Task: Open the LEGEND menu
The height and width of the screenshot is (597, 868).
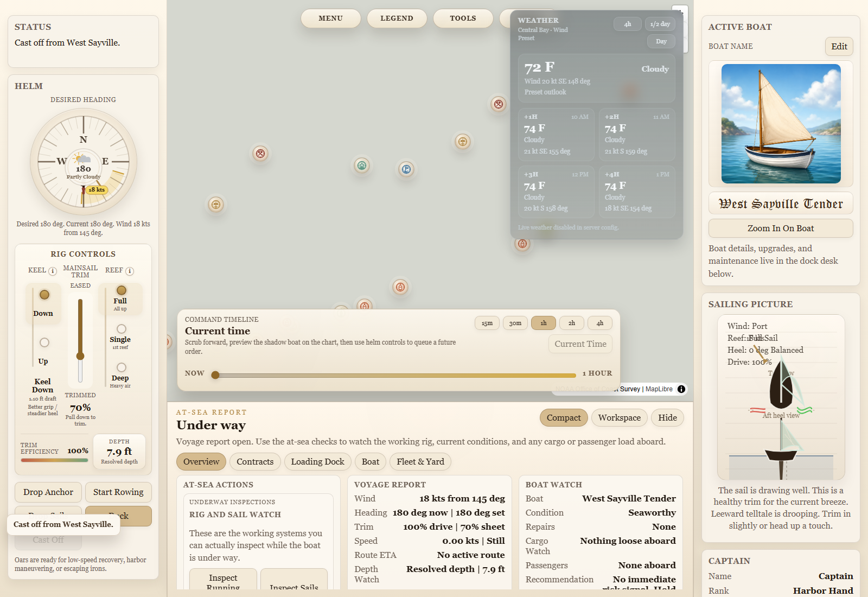Action: (x=397, y=18)
